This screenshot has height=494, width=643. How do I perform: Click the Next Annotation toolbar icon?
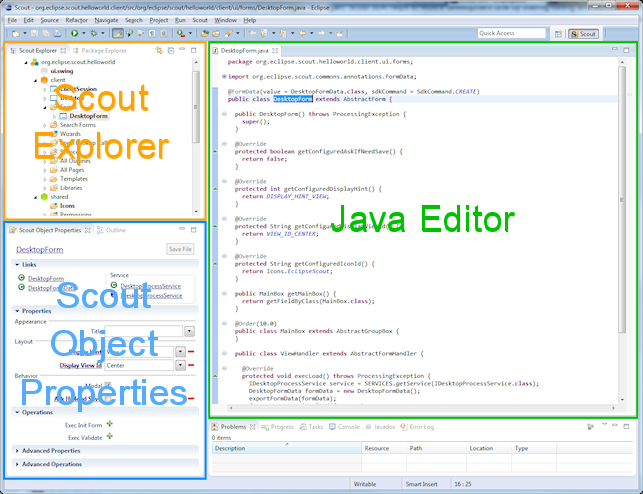tap(283, 33)
